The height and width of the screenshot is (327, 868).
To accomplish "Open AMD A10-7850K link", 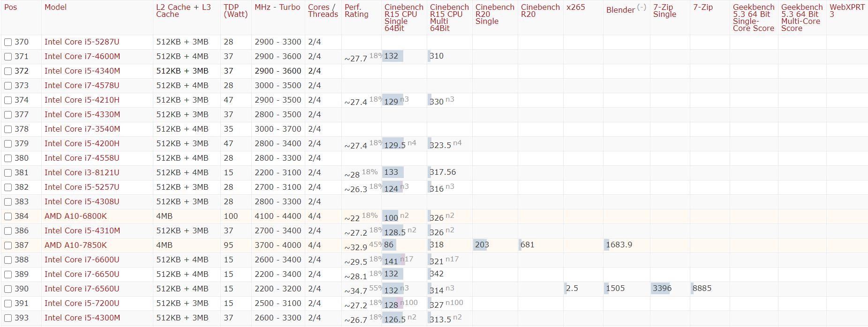I will coord(75,245).
